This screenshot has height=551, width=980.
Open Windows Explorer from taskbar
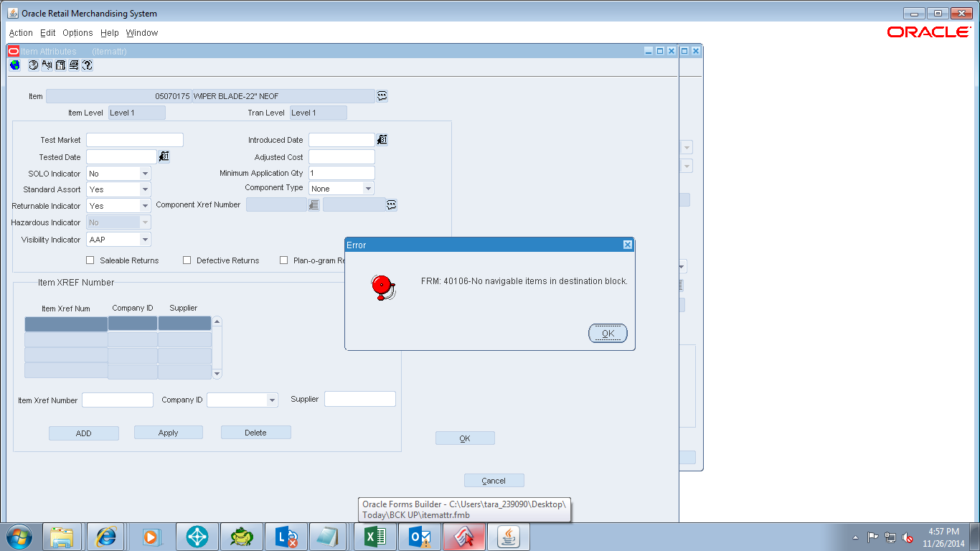click(x=62, y=537)
